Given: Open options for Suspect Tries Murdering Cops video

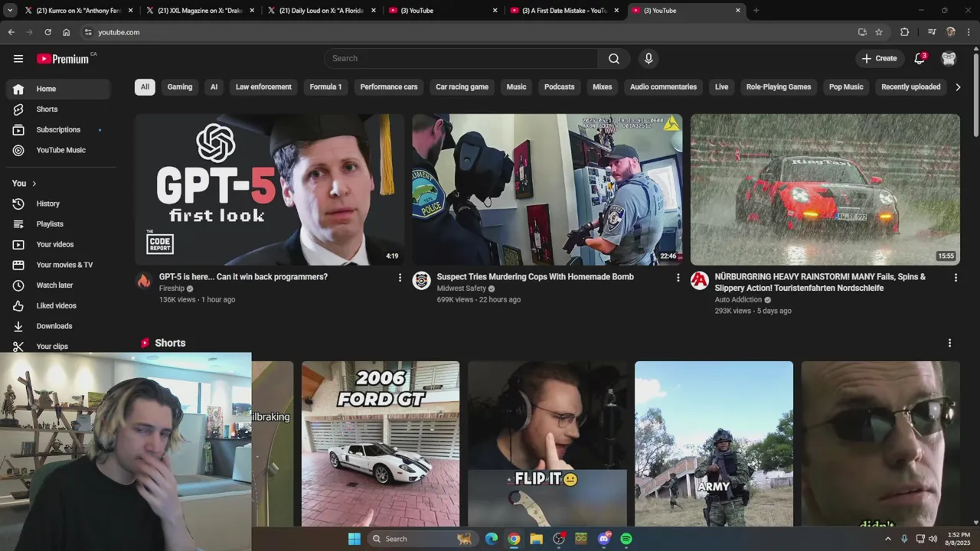Looking at the screenshot, I should point(678,278).
